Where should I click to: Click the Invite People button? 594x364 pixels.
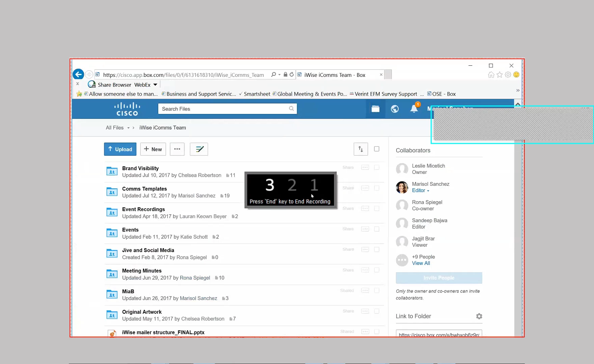[439, 278]
